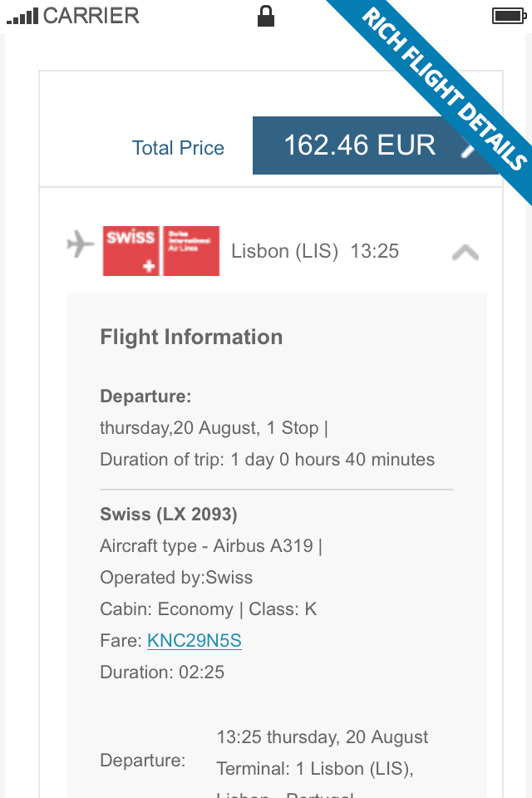Image resolution: width=532 pixels, height=798 pixels.
Task: Tap the Duration of trip line
Action: click(267, 459)
